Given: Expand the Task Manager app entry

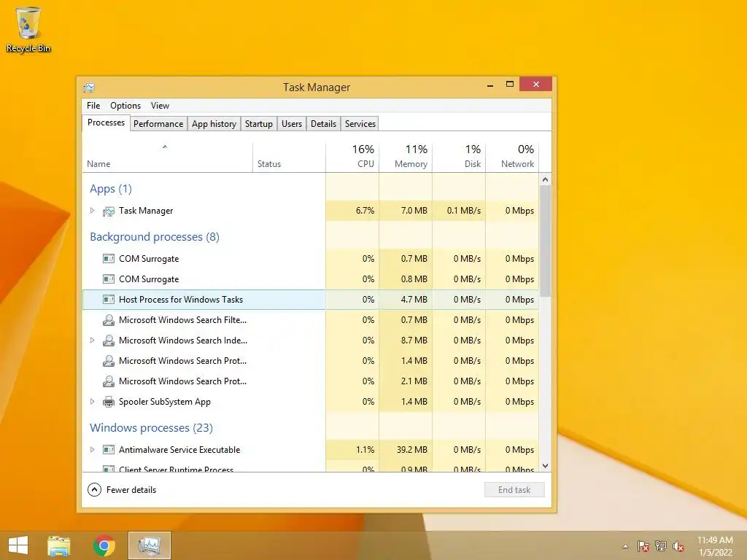Looking at the screenshot, I should click(93, 211).
